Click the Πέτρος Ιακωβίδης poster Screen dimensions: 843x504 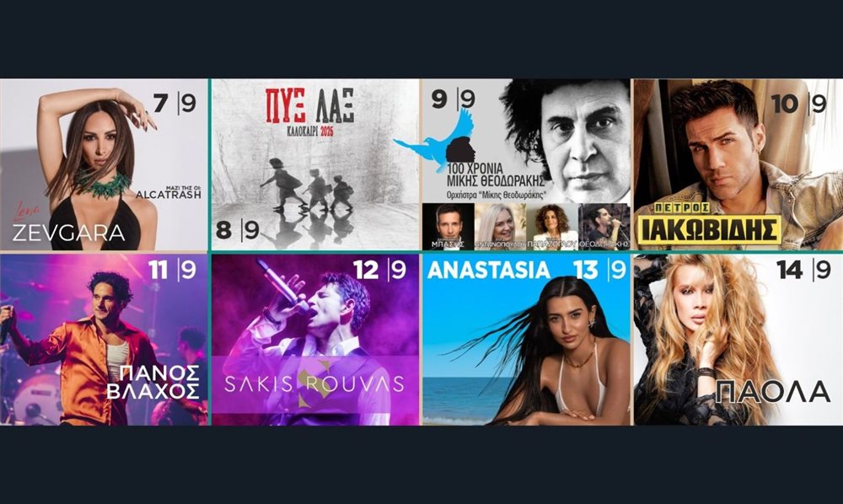coord(738,164)
